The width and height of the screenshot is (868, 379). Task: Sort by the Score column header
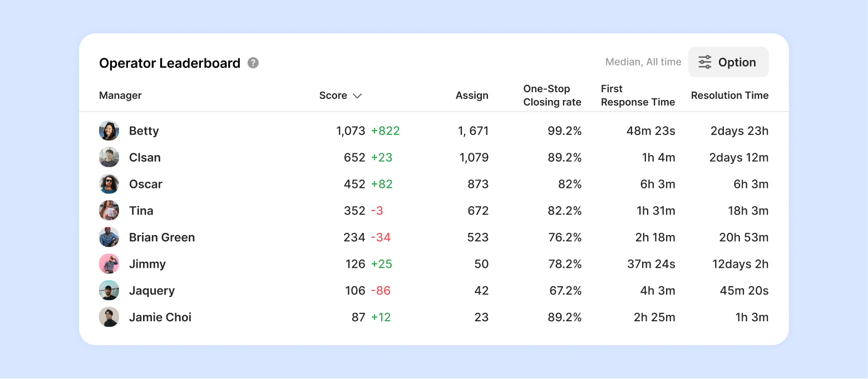click(x=333, y=96)
